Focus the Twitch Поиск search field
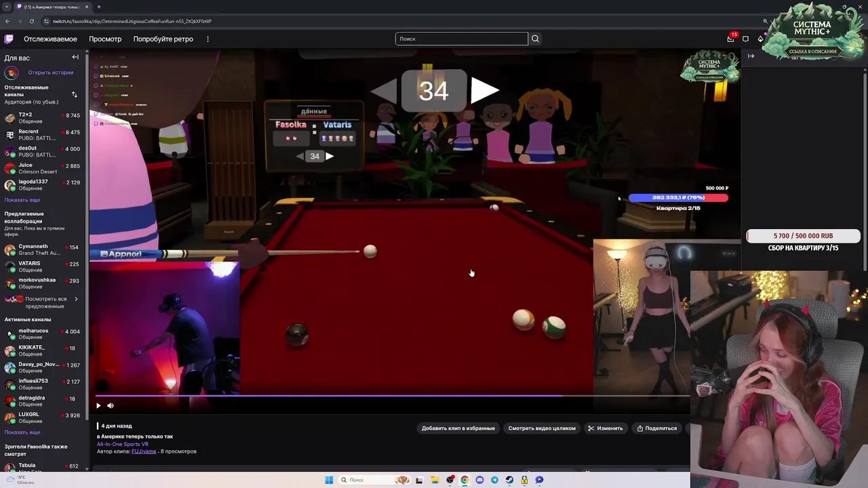 point(461,39)
